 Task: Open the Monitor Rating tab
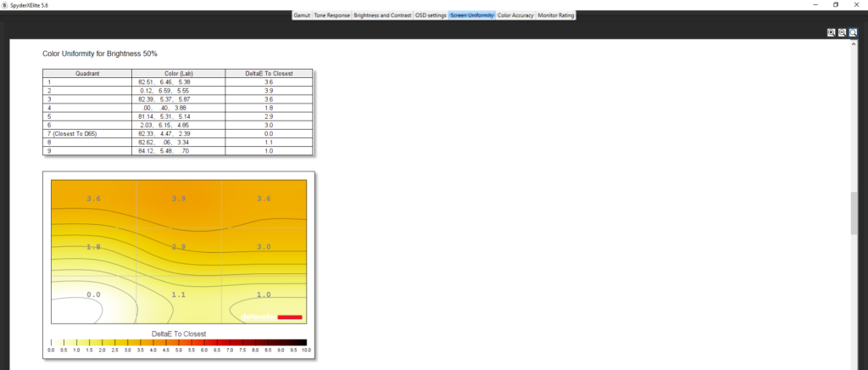(556, 15)
